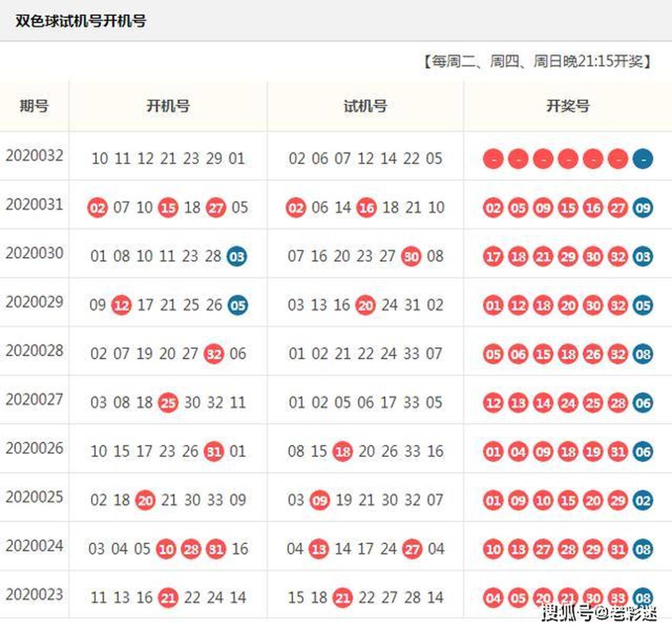Click red ball 21 in 2020023 试机号 cell
The height and width of the screenshot is (631, 672).
[342, 598]
